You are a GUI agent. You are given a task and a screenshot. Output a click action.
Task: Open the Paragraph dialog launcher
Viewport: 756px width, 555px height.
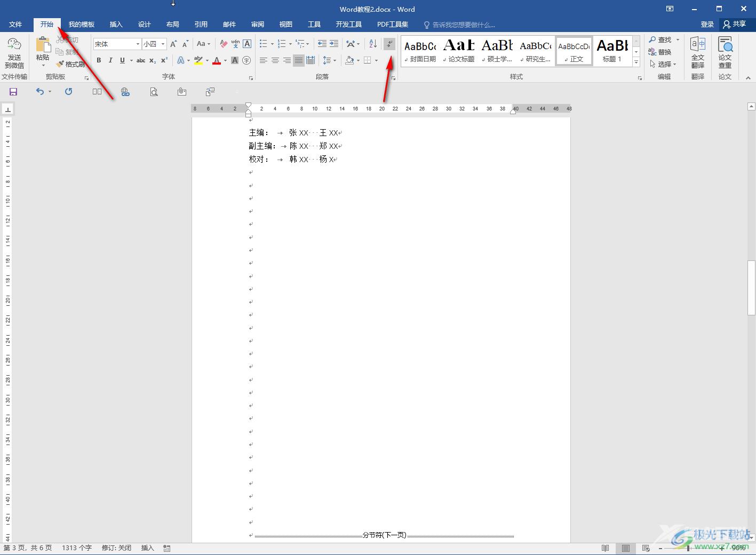[393, 78]
